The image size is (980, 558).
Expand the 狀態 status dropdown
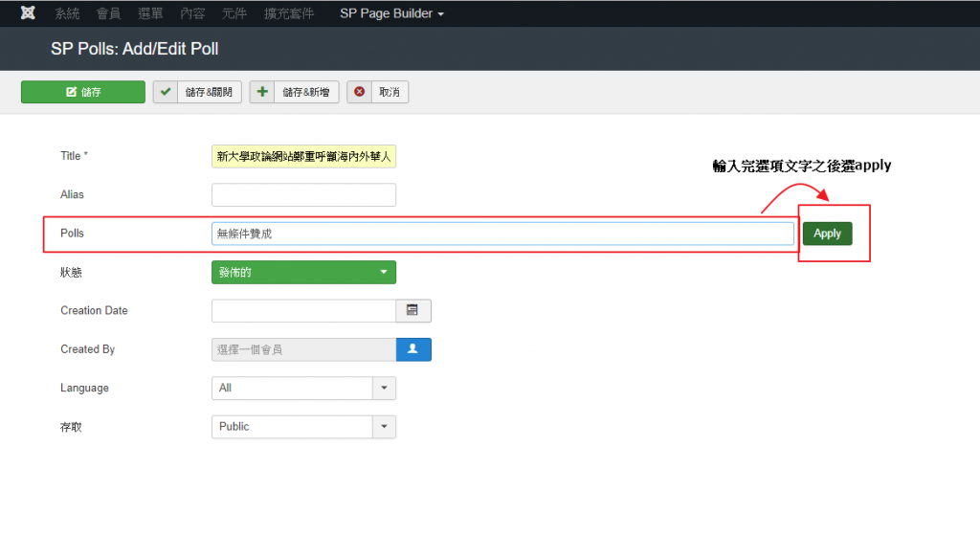303,273
